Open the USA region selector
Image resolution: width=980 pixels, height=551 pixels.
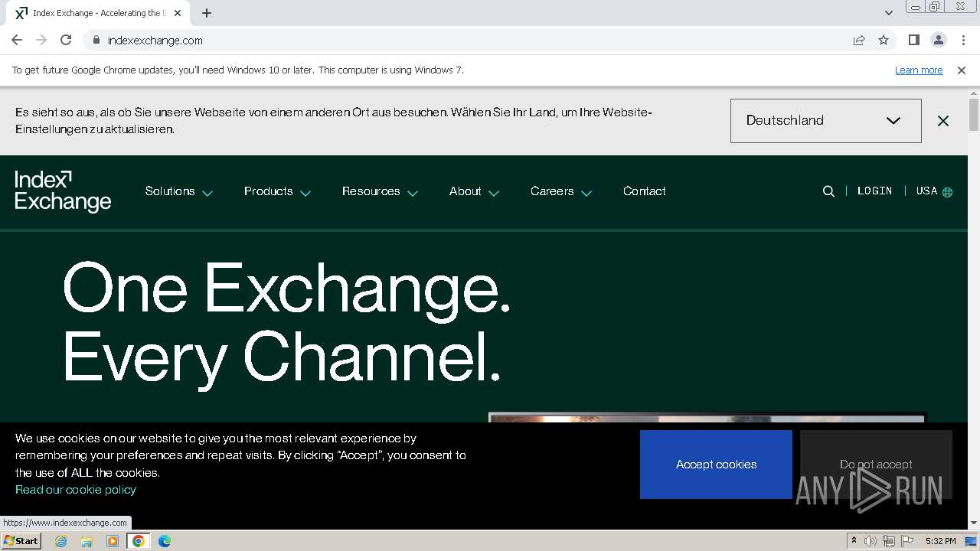pos(934,191)
